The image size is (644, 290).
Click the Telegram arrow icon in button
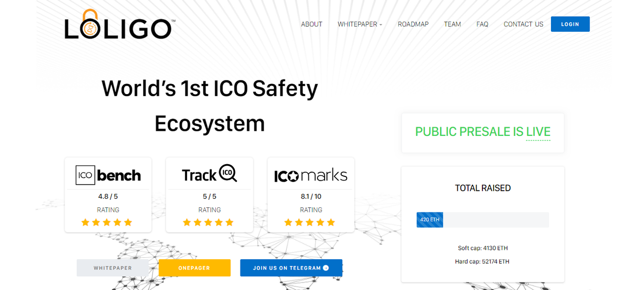326,268
